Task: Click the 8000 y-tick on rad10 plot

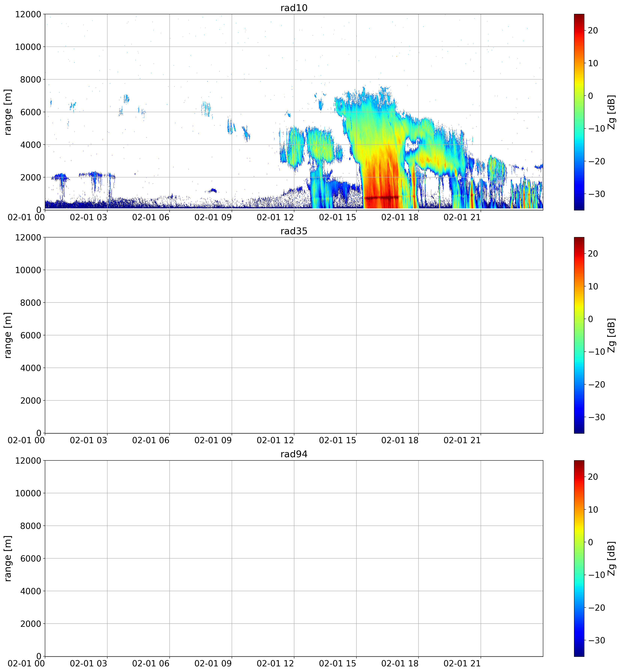Action: point(31,80)
